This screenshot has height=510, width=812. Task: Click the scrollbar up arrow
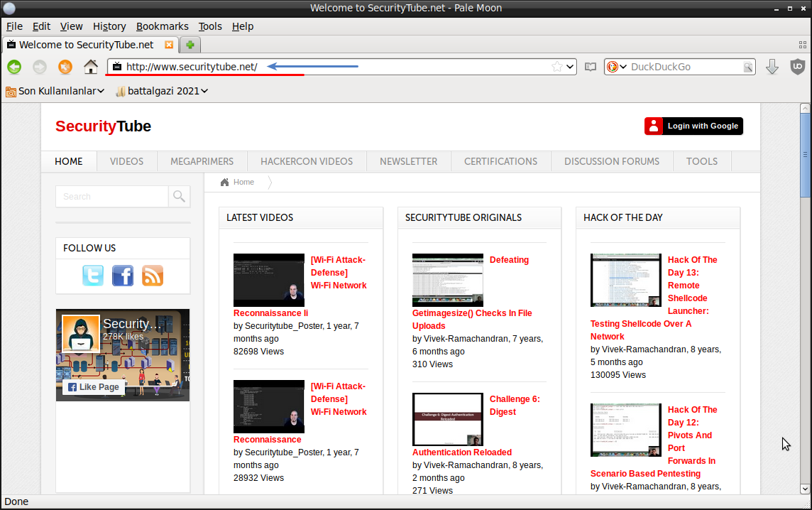[x=805, y=108]
